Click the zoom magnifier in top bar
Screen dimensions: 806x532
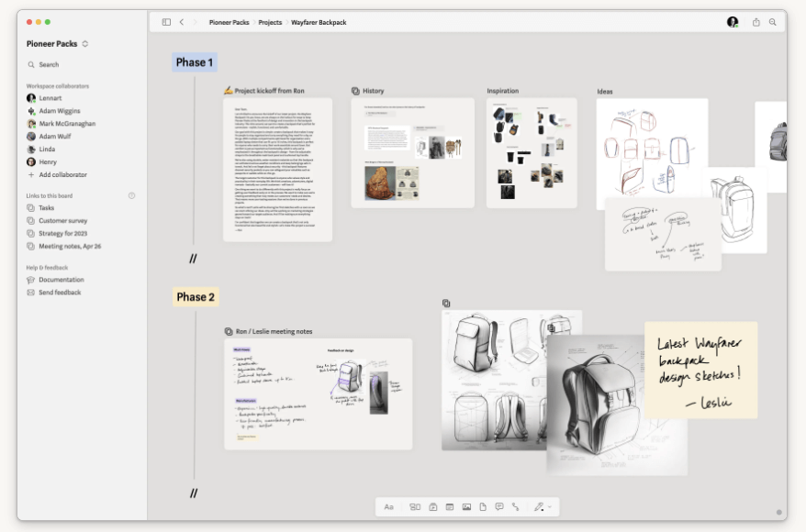pyautogui.click(x=773, y=22)
